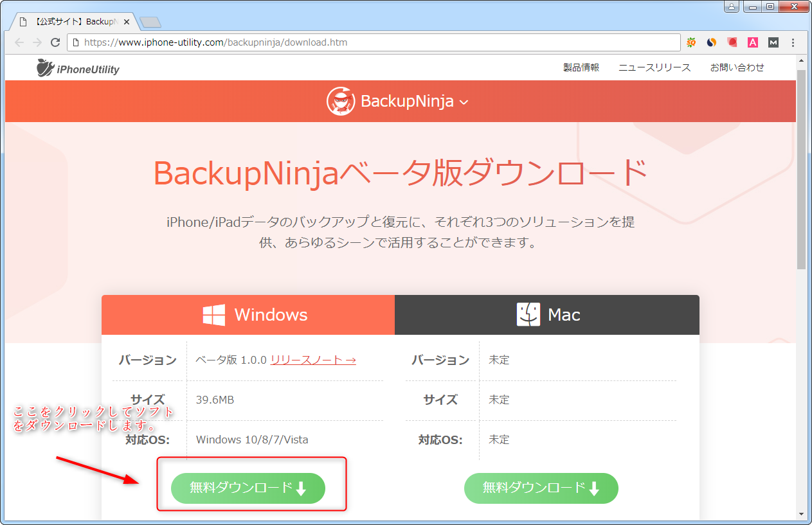
Task: Click the red blob extension icon
Action: click(x=732, y=42)
